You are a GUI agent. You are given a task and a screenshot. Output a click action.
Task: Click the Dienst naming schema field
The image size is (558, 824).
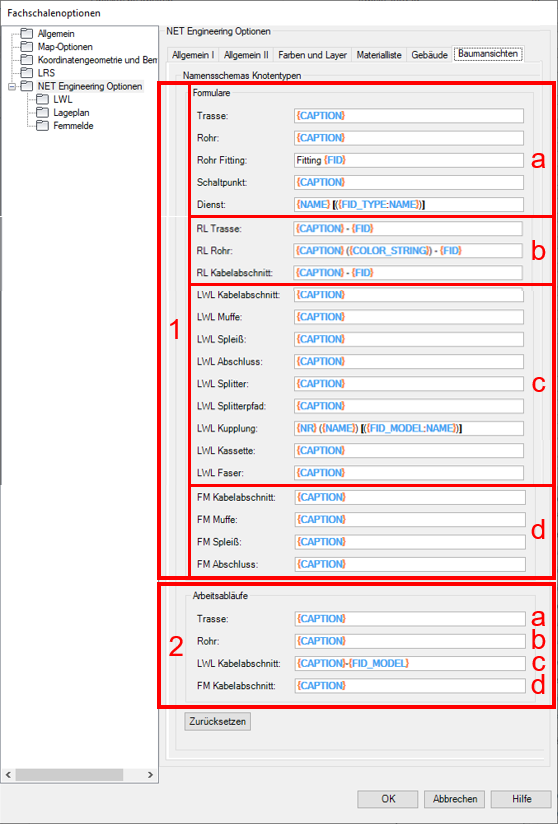409,204
